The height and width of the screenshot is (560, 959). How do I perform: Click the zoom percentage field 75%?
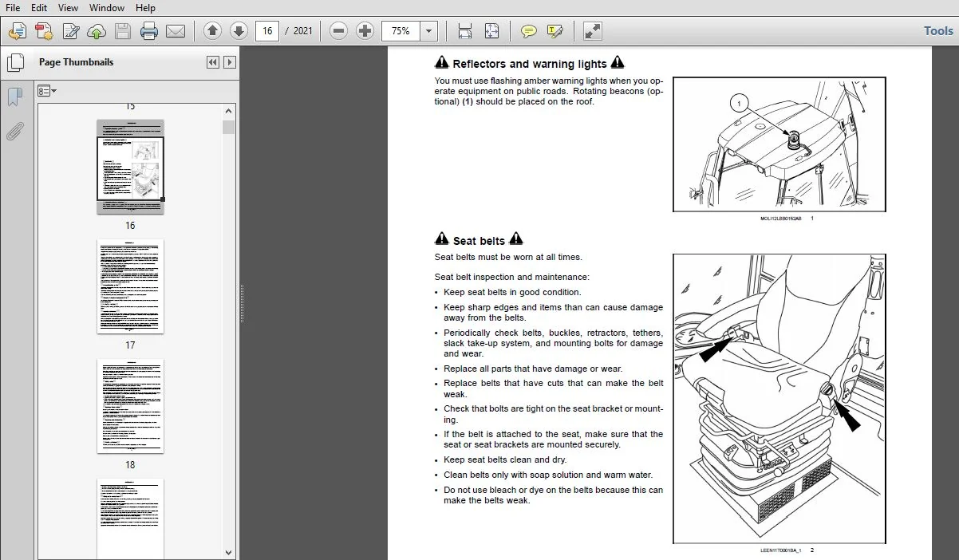coord(401,31)
